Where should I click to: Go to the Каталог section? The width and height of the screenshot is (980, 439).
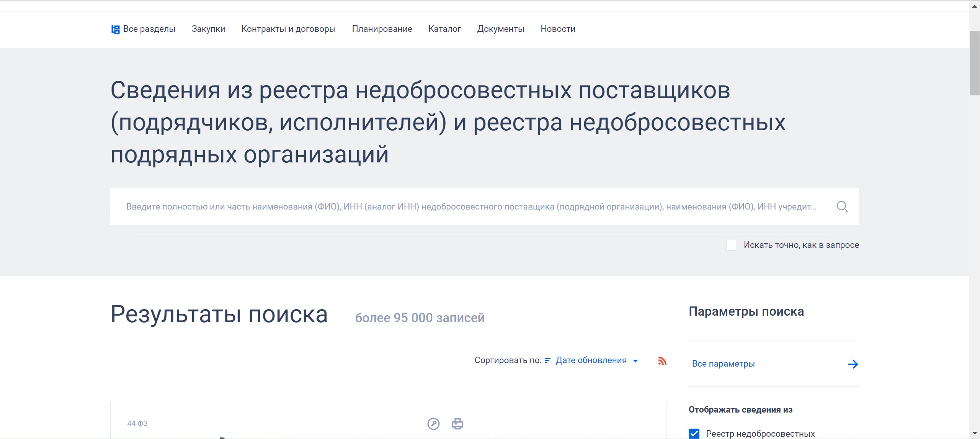[444, 29]
